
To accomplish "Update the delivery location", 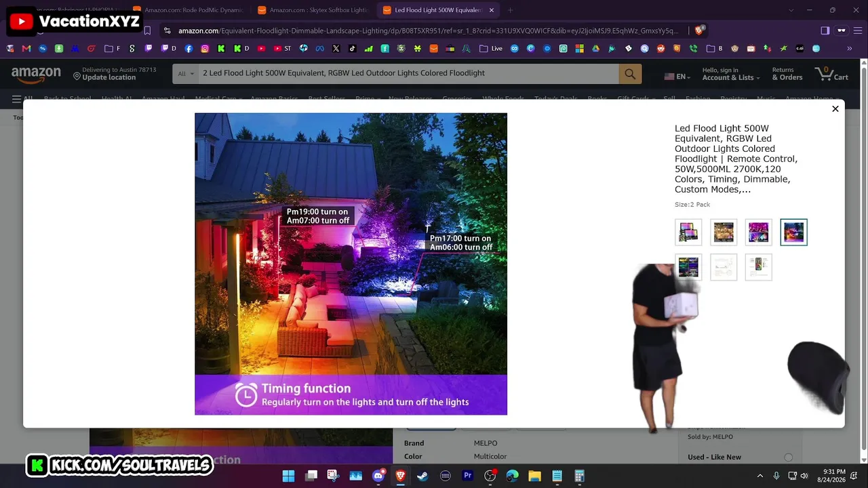I will 115,74.
